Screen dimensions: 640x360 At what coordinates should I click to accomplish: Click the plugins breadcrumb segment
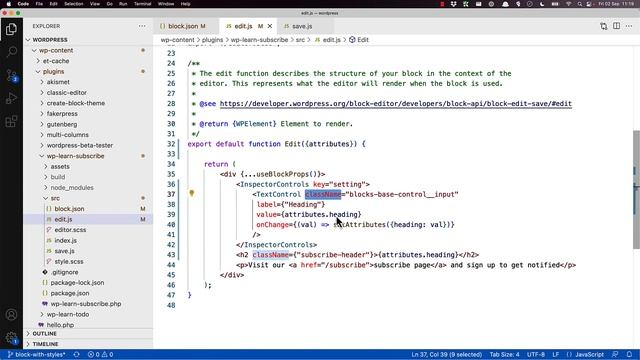[212, 40]
